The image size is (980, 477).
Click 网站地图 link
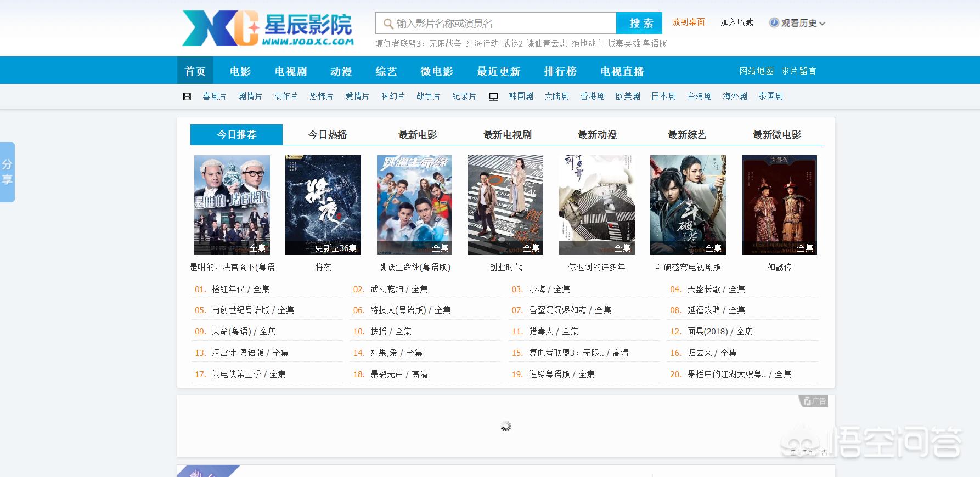[x=757, y=71]
